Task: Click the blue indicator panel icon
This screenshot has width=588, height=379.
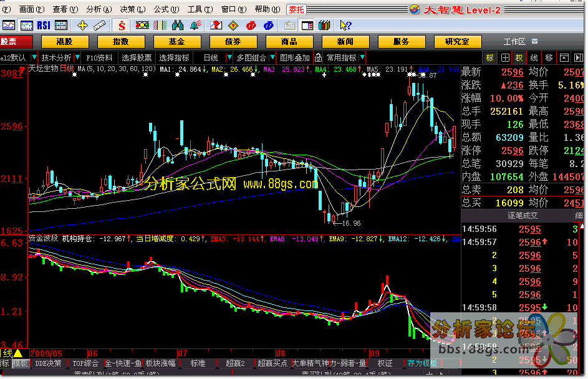Action: 60,26
